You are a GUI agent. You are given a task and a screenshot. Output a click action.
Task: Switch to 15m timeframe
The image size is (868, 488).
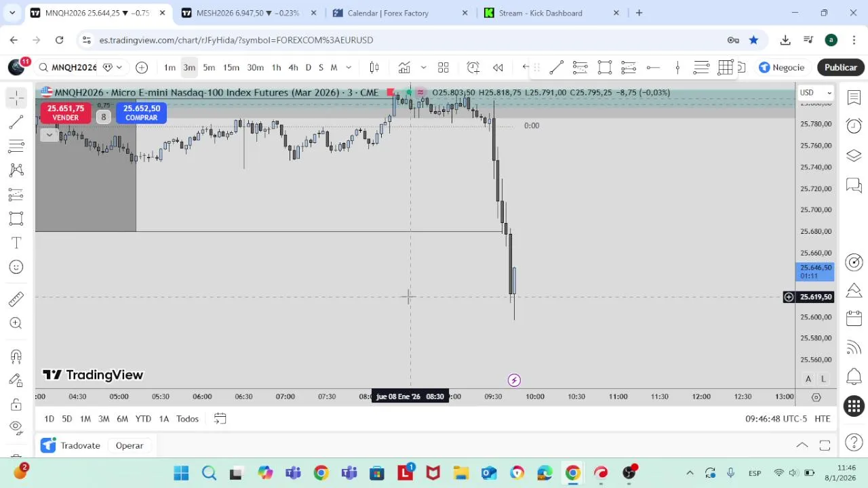coord(231,67)
